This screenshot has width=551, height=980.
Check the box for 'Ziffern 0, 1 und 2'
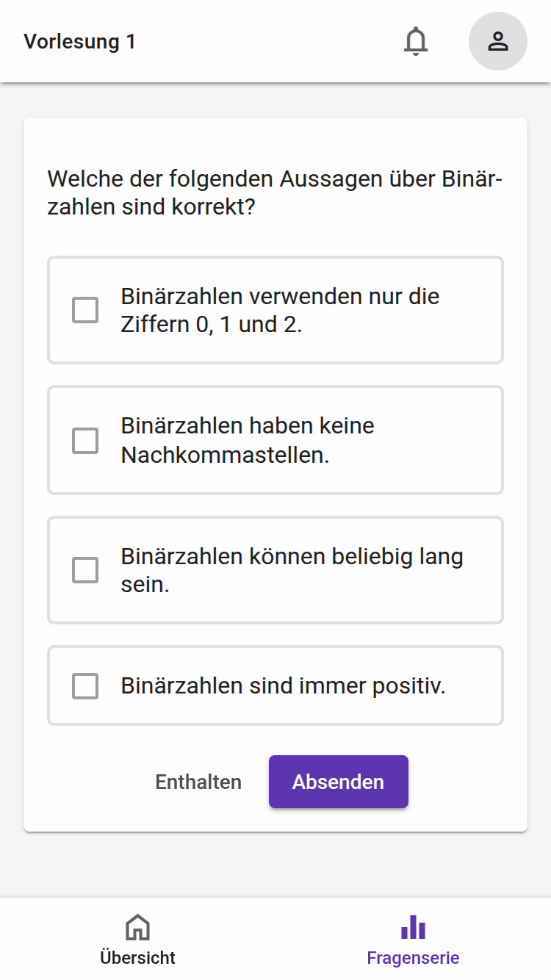(x=84, y=309)
